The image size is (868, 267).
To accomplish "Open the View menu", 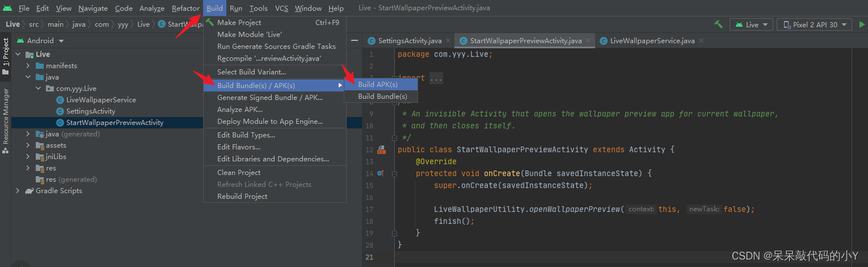I will [x=64, y=8].
